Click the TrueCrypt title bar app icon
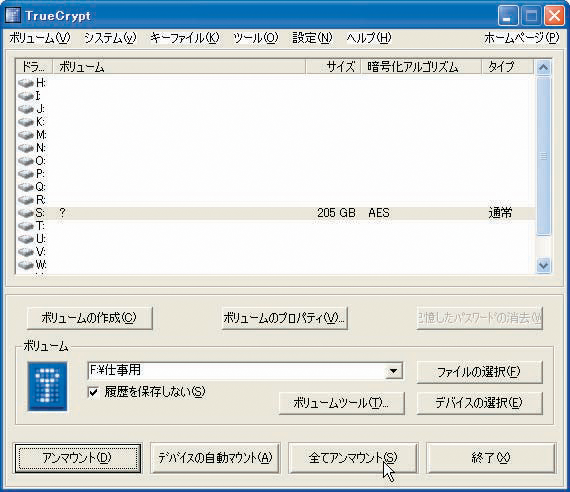570x492 pixels. (x=13, y=15)
